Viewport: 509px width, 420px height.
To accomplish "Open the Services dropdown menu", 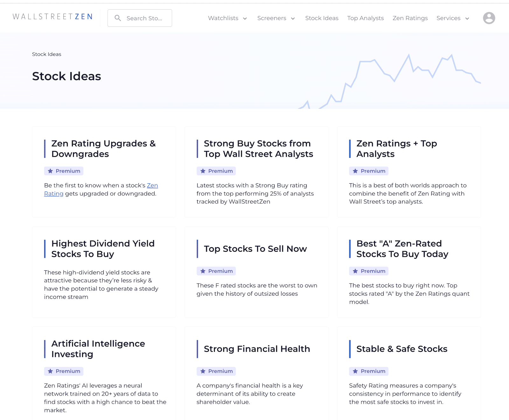I will (x=452, y=18).
